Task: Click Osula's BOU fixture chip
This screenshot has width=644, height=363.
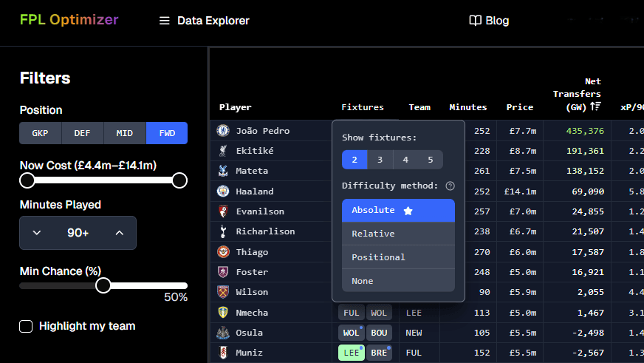Action: [x=379, y=333]
